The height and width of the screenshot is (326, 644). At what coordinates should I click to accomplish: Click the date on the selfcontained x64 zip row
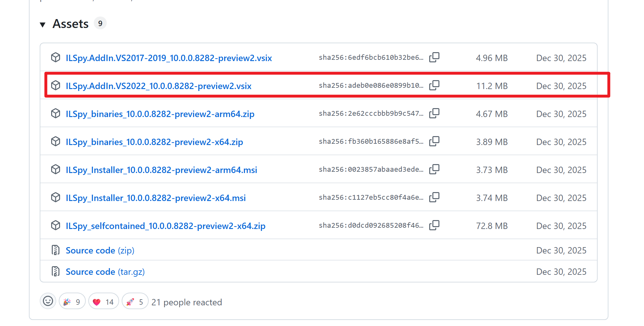tap(561, 226)
